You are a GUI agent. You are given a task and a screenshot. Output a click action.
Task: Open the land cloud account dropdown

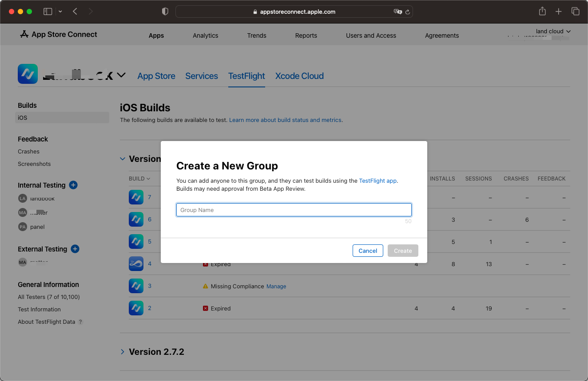(x=553, y=31)
